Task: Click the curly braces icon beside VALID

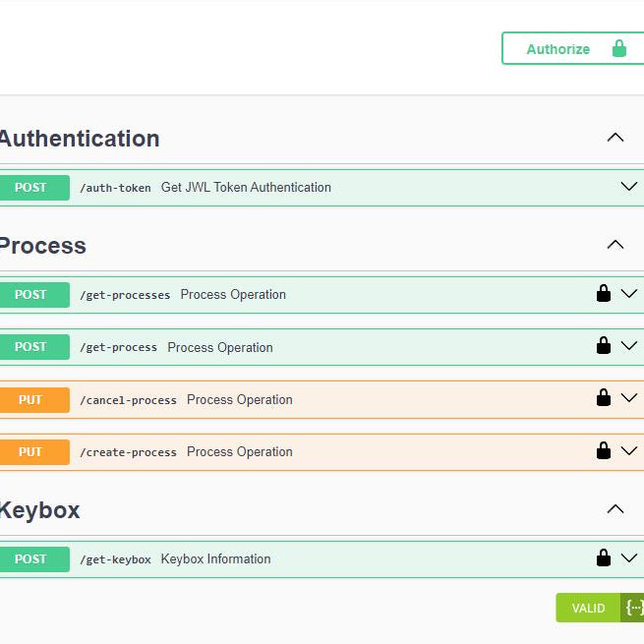Action: (x=633, y=608)
